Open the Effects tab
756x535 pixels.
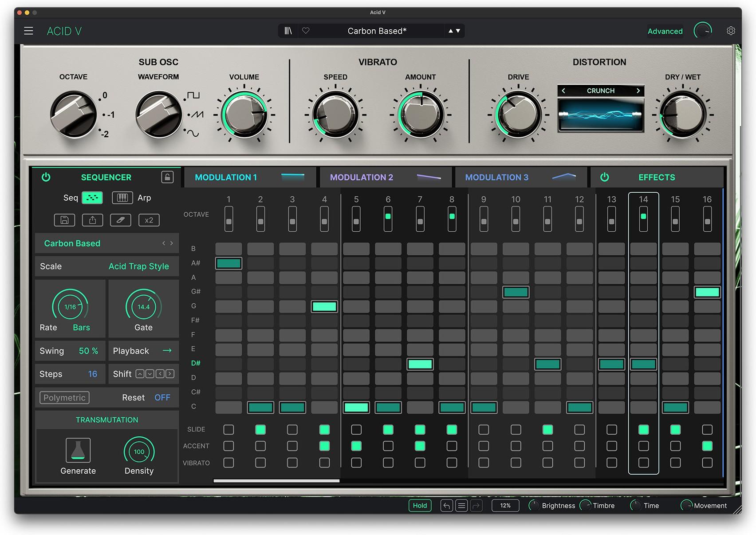[x=656, y=177]
